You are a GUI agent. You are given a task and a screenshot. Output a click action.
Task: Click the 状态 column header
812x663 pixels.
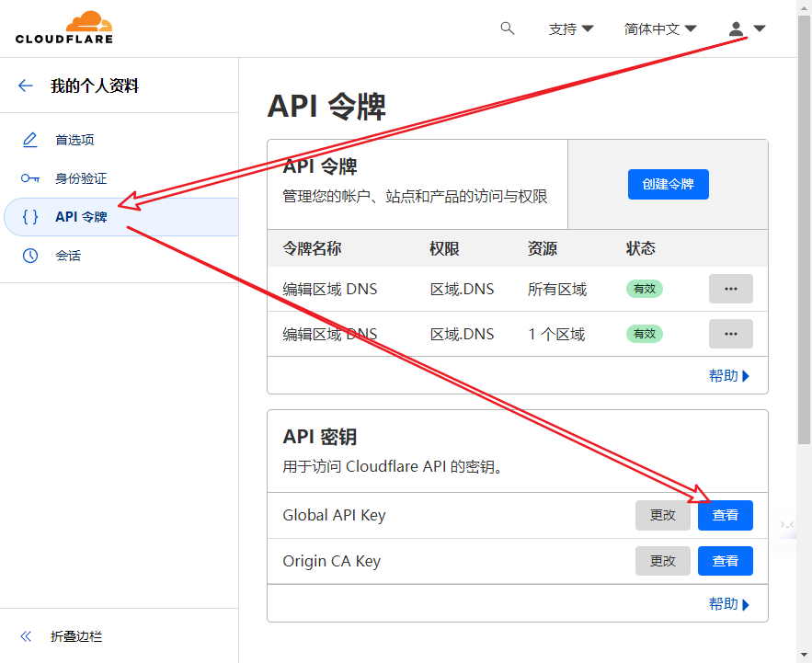pos(641,248)
